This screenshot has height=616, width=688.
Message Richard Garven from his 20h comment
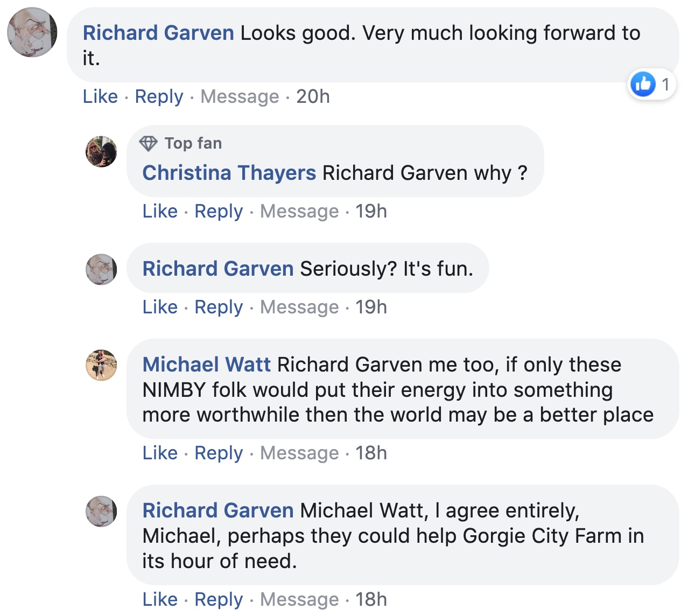pos(240,96)
